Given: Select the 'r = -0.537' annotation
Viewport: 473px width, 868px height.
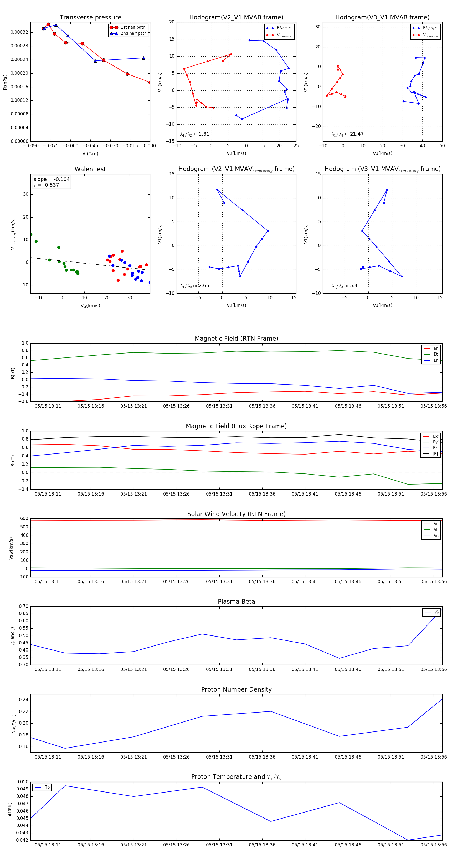Looking at the screenshot, I should coord(46,185).
